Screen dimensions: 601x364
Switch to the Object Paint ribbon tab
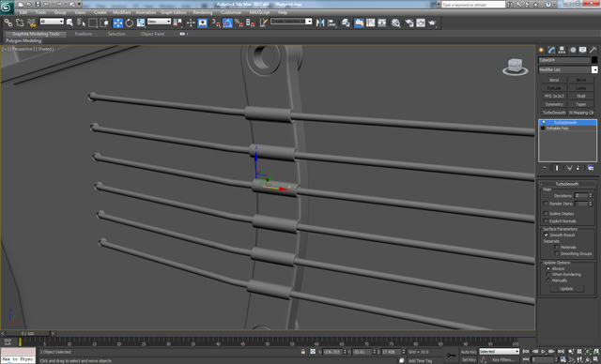click(x=152, y=34)
